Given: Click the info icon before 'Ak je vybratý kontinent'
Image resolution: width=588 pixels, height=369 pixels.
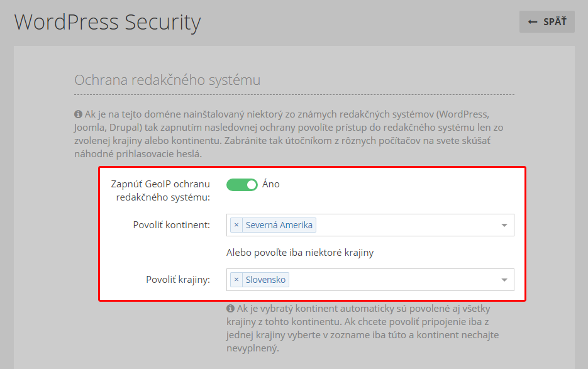Looking at the screenshot, I should coord(230,308).
